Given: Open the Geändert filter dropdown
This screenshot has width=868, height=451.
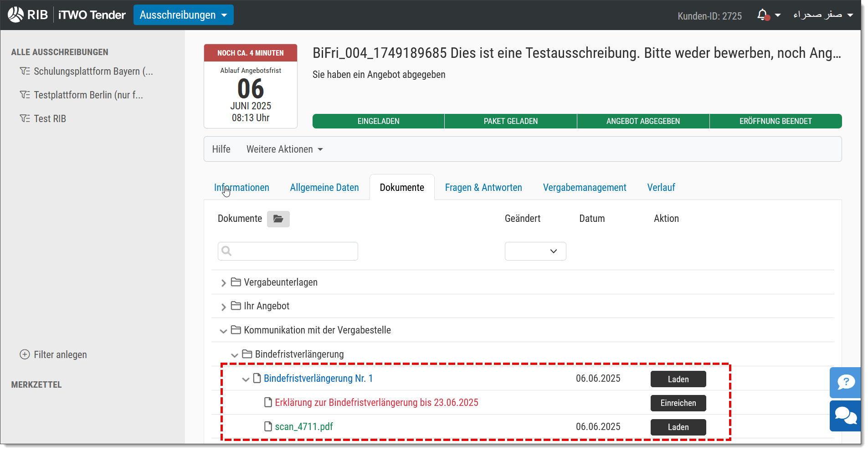Looking at the screenshot, I should (x=535, y=251).
